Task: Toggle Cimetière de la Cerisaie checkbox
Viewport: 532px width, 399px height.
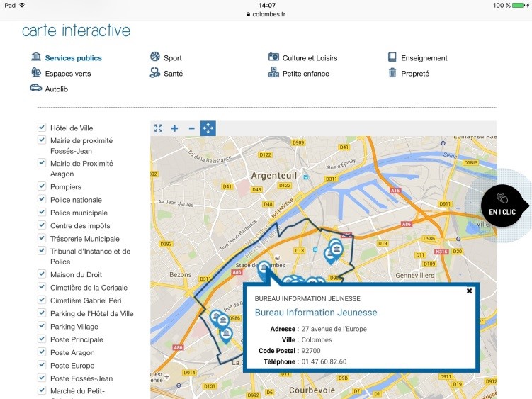Action: pyautogui.click(x=42, y=287)
